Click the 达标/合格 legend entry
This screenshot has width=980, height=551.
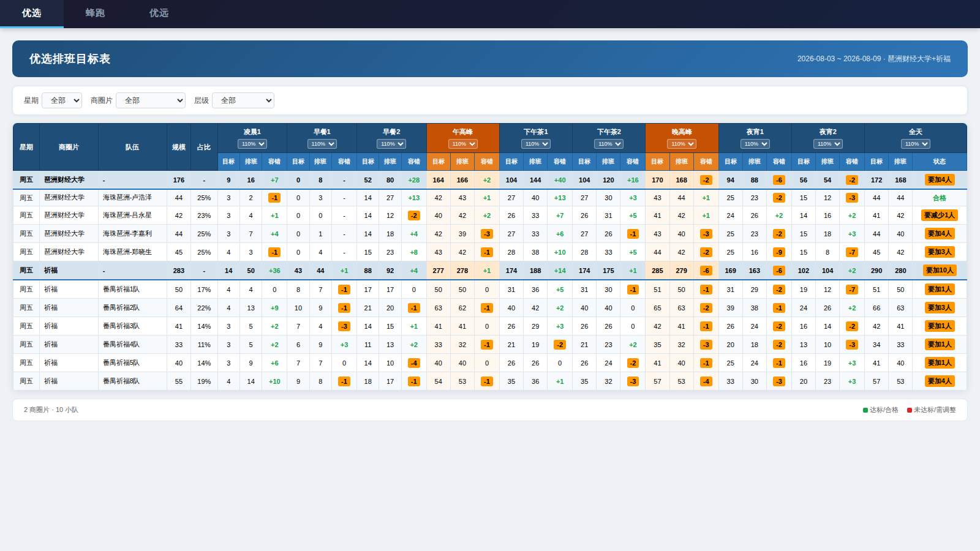point(881,410)
